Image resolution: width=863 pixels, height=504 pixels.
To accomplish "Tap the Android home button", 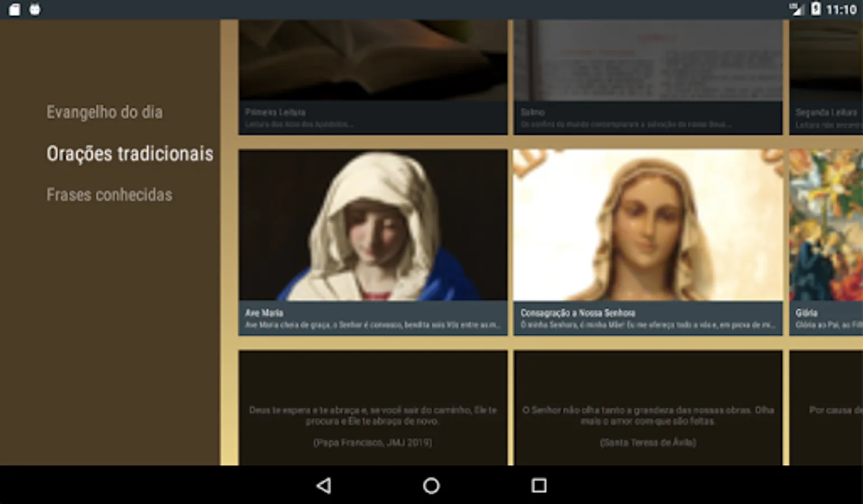I will pyautogui.click(x=431, y=485).
